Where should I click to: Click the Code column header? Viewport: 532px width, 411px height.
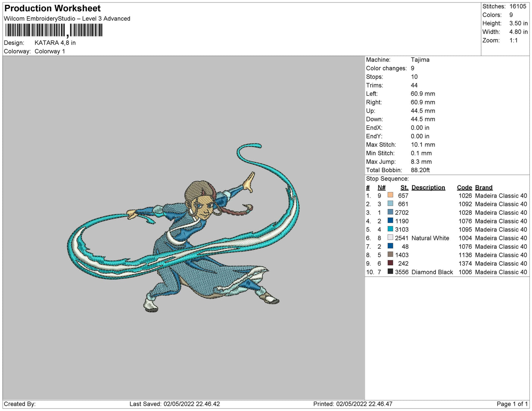[x=464, y=187]
